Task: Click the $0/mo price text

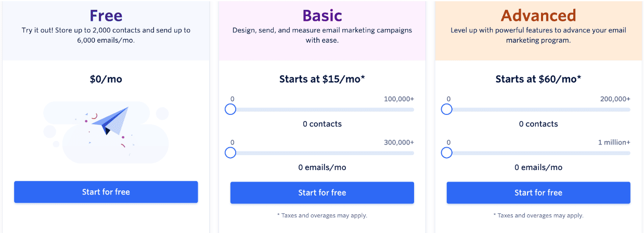Action: pos(106,80)
